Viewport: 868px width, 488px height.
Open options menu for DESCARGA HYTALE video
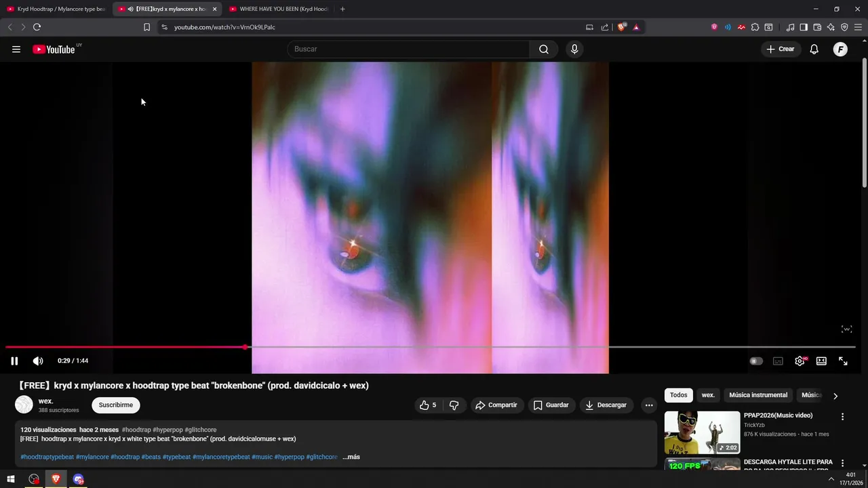click(x=843, y=464)
